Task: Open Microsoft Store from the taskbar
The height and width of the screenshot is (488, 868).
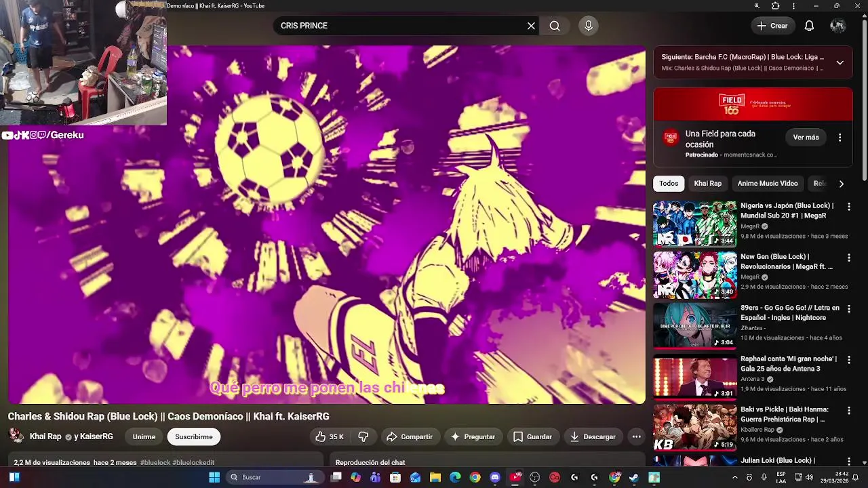Action: click(x=395, y=477)
